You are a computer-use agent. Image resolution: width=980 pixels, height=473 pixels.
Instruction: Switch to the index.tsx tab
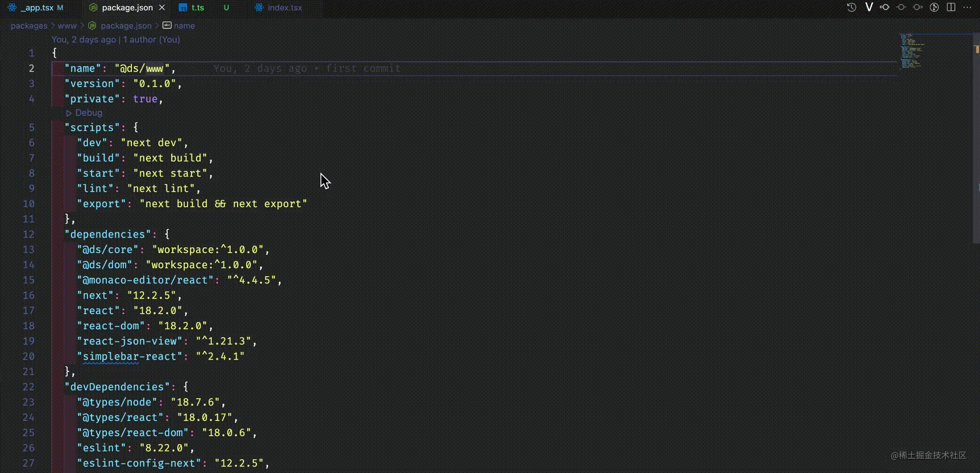(284, 8)
